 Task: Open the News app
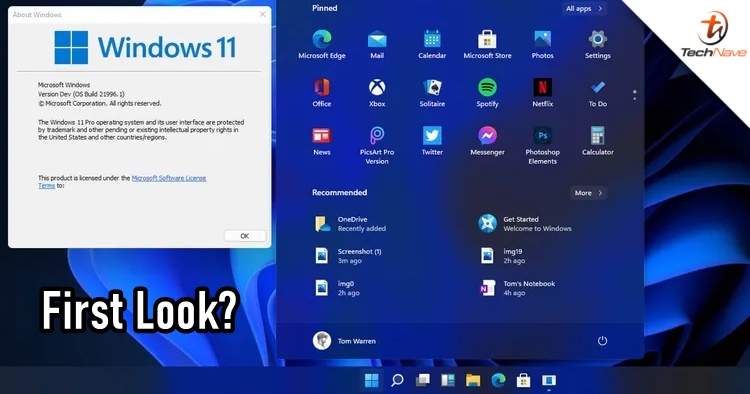coord(321,141)
